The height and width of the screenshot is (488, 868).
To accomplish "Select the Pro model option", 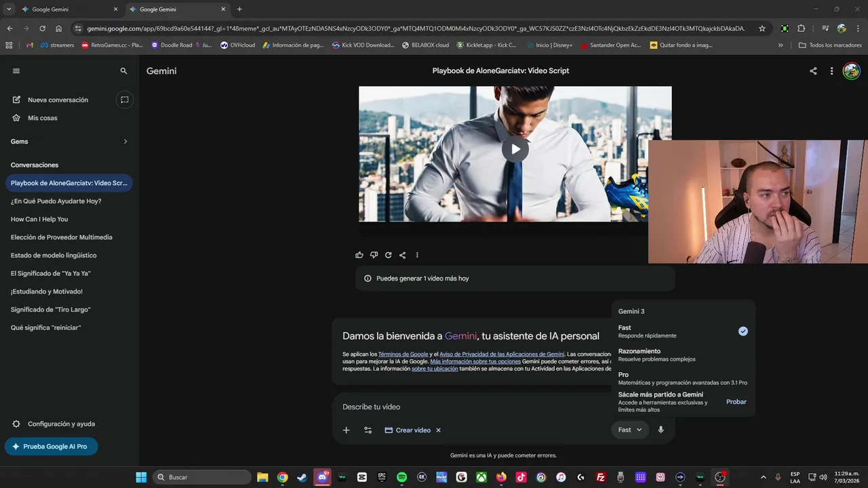I will point(683,378).
